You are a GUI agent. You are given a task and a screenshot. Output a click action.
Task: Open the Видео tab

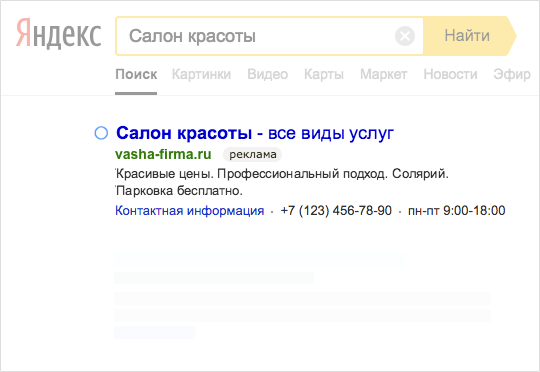pyautogui.click(x=268, y=74)
